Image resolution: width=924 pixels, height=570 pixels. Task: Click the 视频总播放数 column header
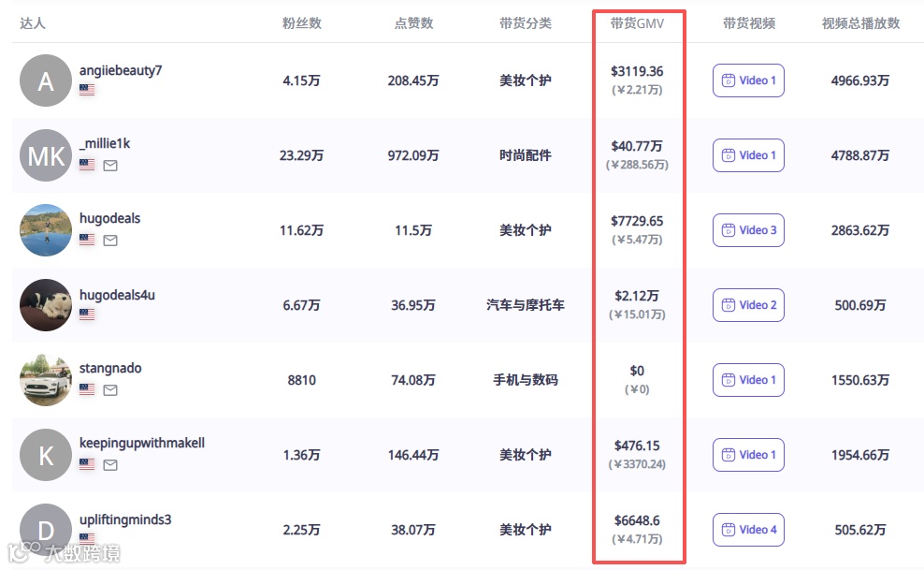click(860, 23)
